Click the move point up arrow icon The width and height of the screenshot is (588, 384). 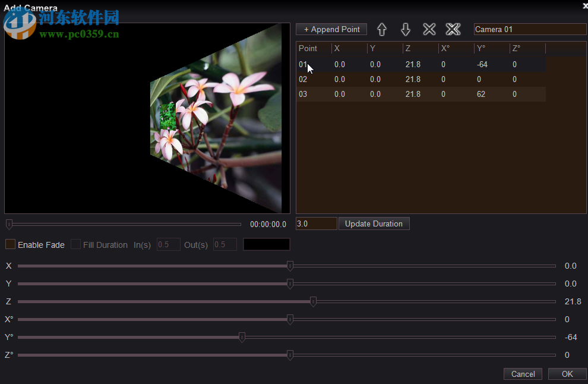pyautogui.click(x=381, y=29)
